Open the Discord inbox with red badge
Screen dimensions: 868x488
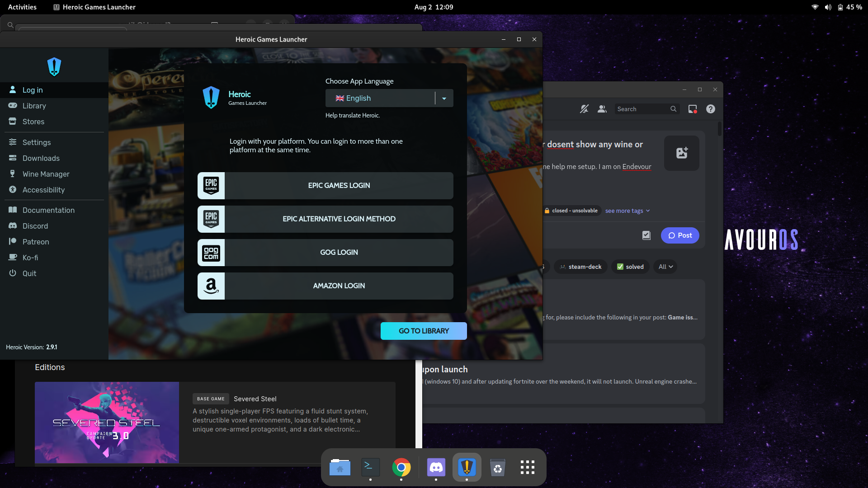tap(692, 109)
